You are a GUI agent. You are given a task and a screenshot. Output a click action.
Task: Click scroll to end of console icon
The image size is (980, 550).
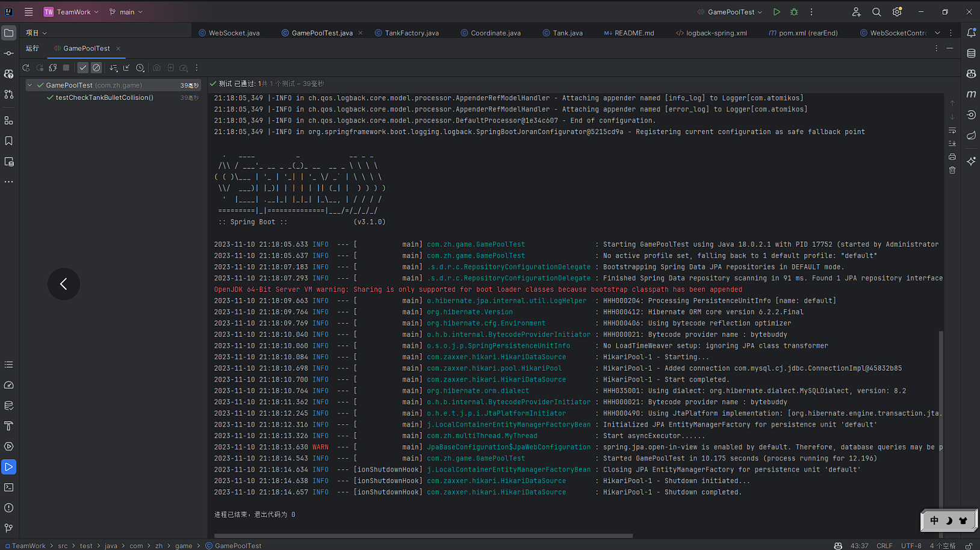(x=952, y=144)
